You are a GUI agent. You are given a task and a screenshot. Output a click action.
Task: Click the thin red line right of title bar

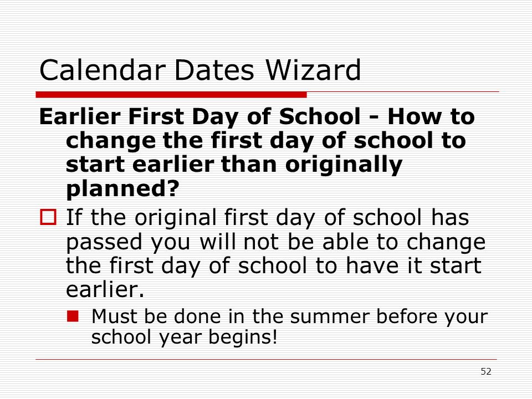coord(403,91)
